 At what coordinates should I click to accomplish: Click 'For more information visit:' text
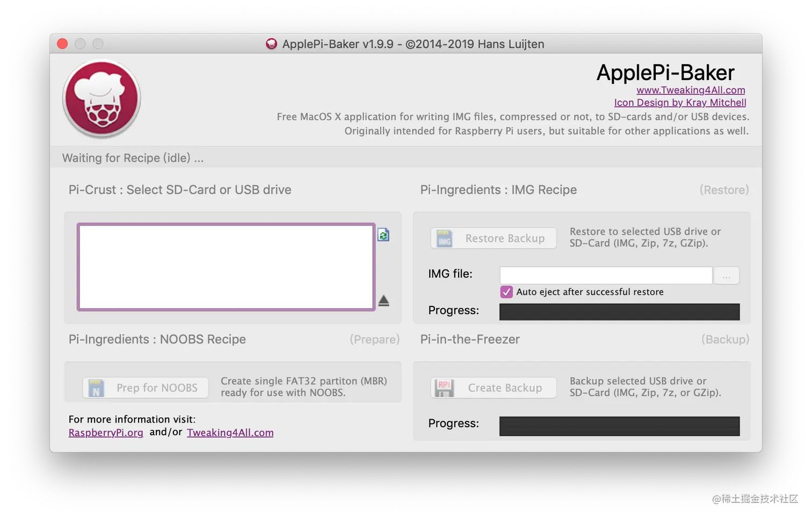(x=132, y=419)
